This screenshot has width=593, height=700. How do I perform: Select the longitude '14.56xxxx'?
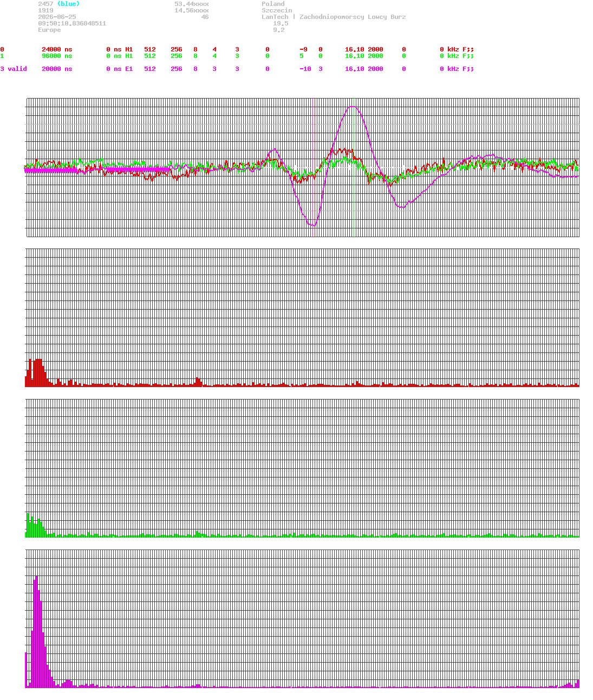point(191,10)
